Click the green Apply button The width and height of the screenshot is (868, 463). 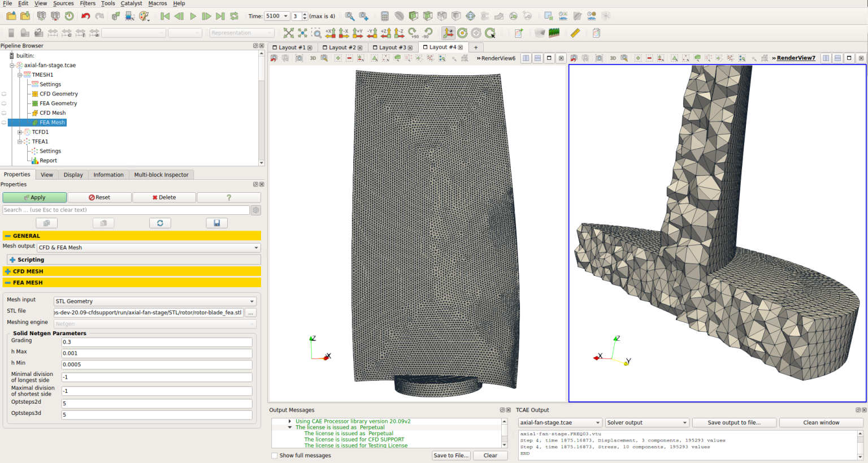coord(34,197)
